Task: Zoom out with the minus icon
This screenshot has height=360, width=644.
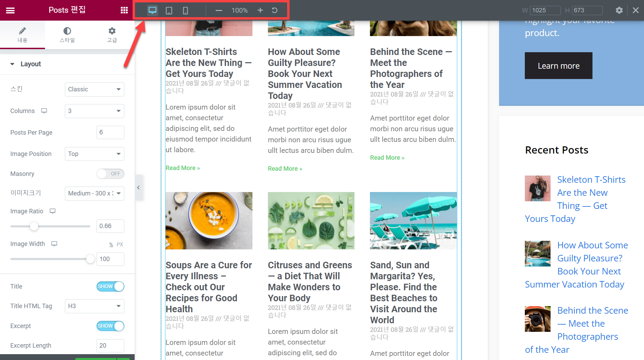Action: [219, 10]
